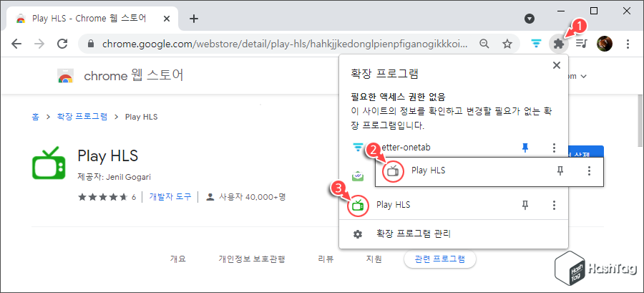644x293 pixels.
Task: Click the zoom magnifier icon in address bar
Action: [484, 44]
